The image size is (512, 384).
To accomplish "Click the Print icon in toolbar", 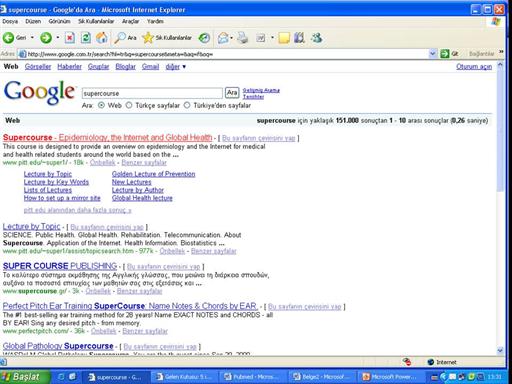I will pos(243,38).
